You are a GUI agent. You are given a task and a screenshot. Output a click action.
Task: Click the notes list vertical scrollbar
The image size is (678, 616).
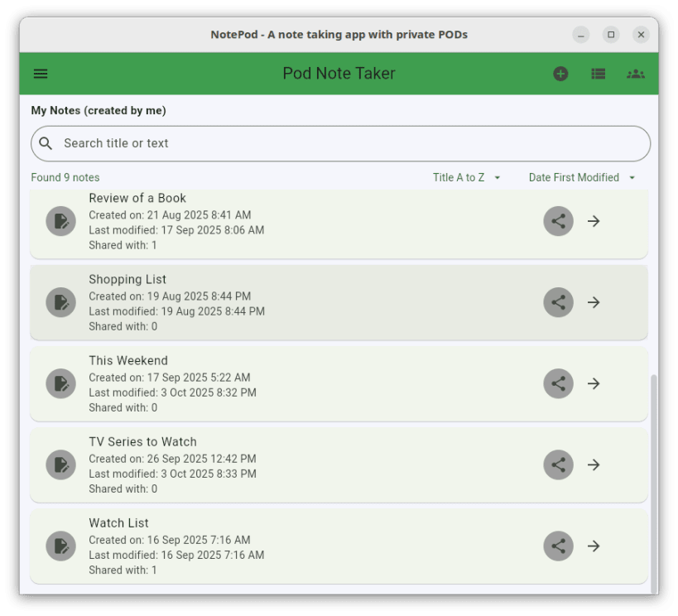point(654,484)
